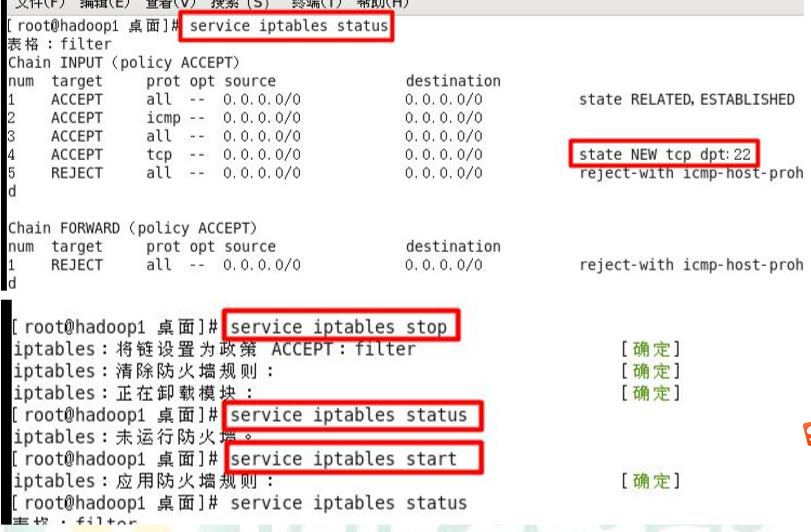
Task: Open the 搜索(S) menu
Action: 240,4
